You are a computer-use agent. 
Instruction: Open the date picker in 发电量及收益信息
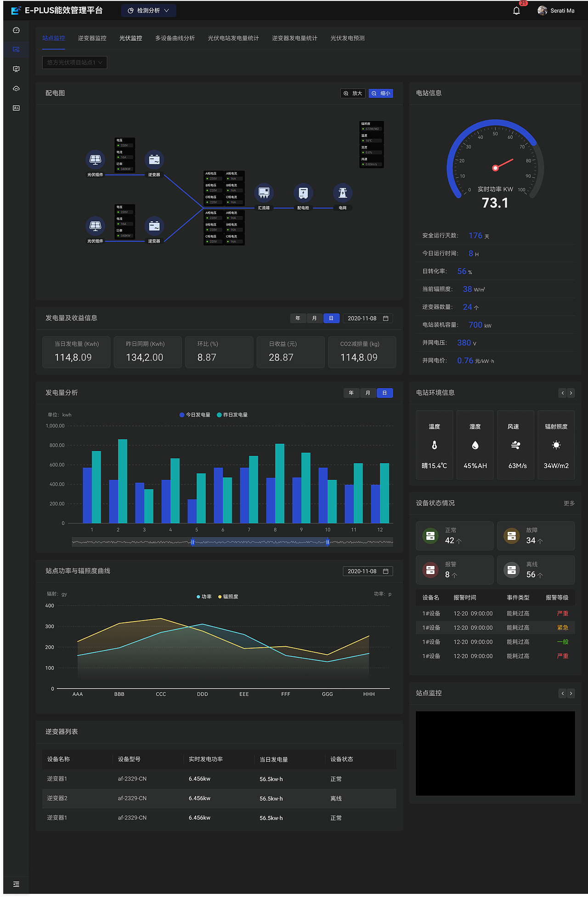coord(368,318)
